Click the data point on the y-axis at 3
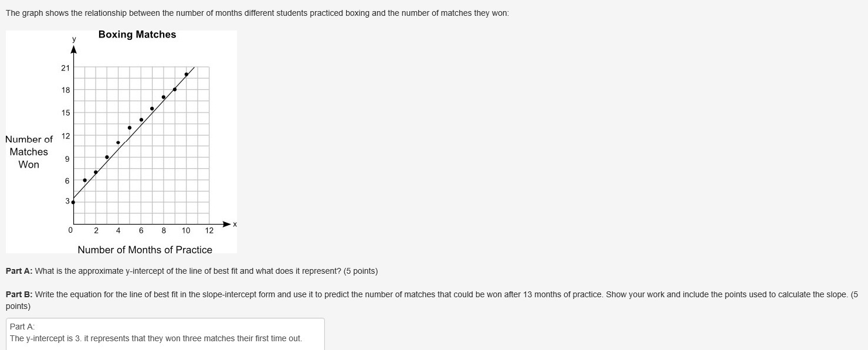Image resolution: width=868 pixels, height=350 pixels. [73, 202]
